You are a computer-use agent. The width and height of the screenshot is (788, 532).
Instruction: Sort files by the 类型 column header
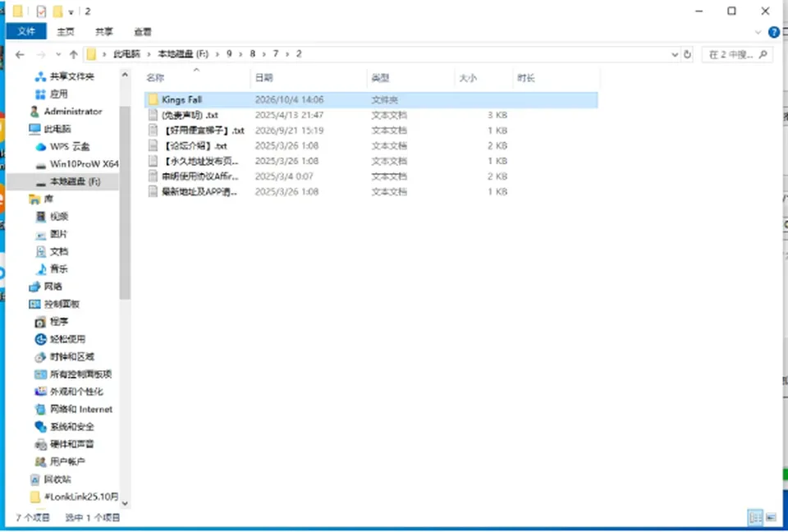coord(410,78)
